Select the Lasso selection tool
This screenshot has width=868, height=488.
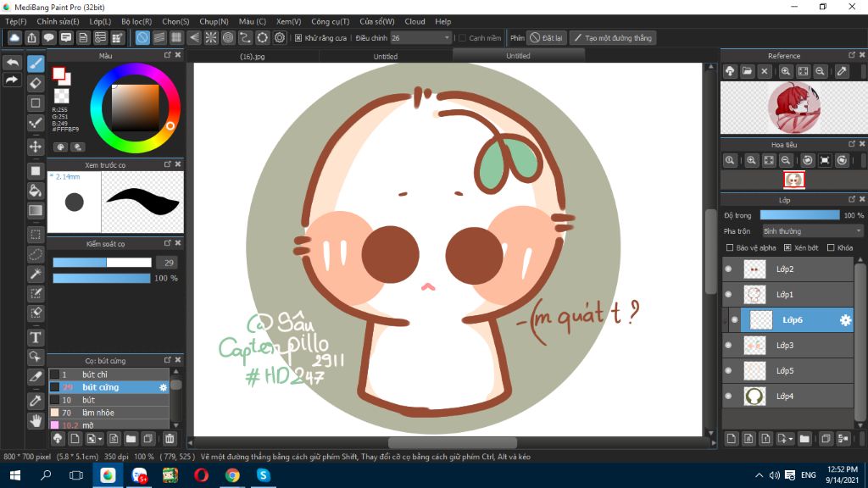point(36,254)
